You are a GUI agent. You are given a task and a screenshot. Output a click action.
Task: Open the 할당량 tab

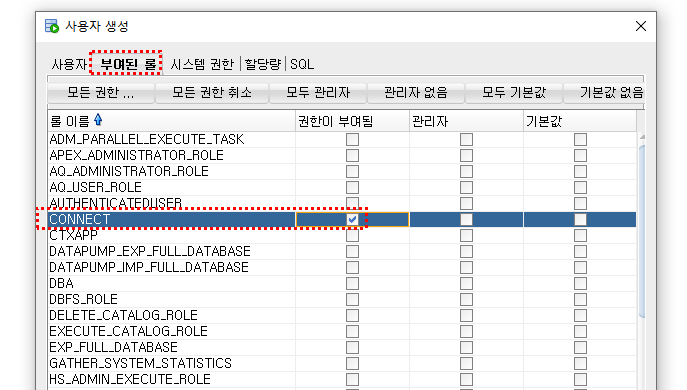tap(263, 64)
